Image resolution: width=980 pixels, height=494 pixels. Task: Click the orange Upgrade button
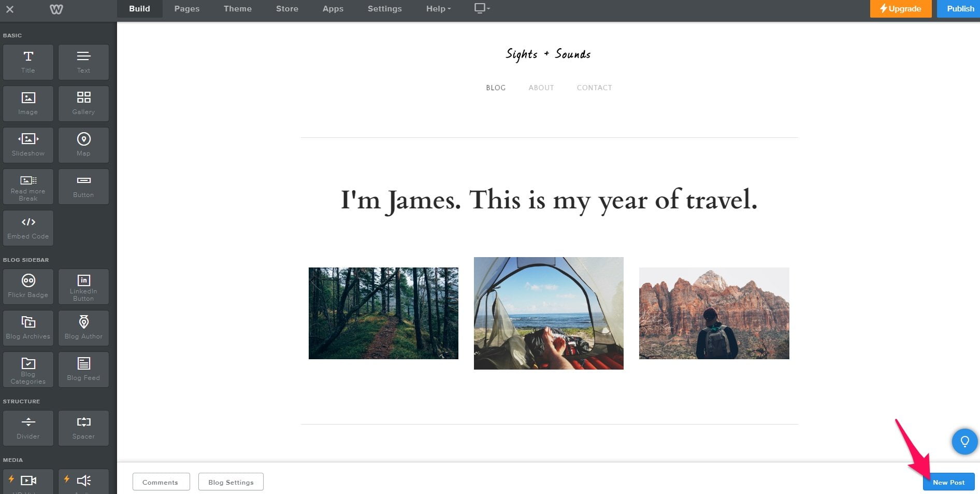pyautogui.click(x=901, y=9)
